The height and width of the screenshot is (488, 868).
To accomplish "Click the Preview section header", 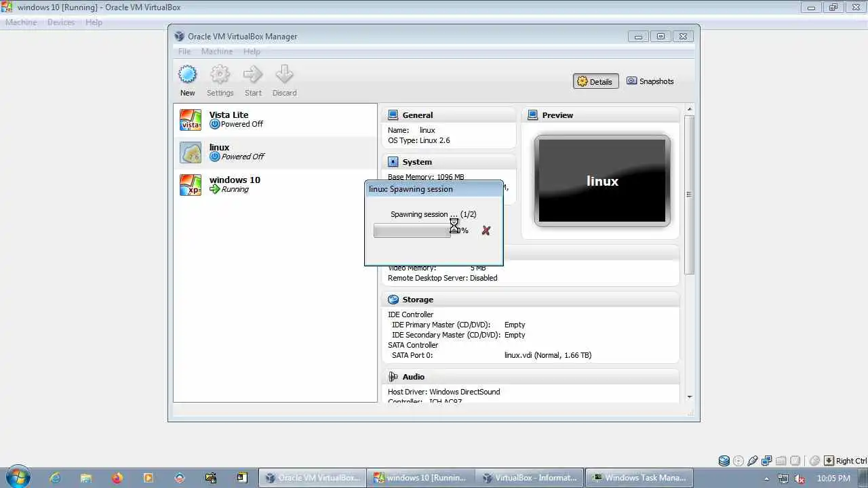I will pyautogui.click(x=601, y=115).
